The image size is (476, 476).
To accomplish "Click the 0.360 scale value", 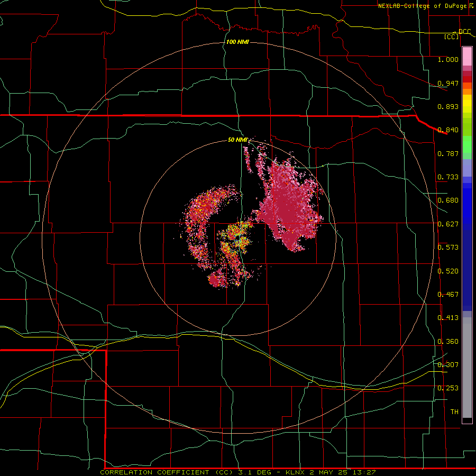I will (x=448, y=342).
